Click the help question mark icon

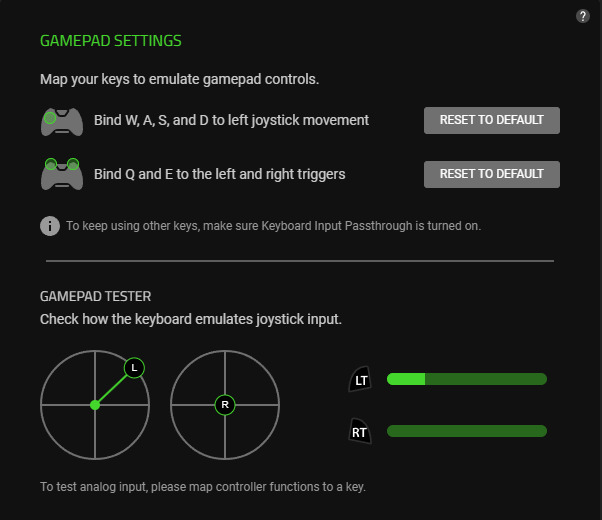coord(583,16)
